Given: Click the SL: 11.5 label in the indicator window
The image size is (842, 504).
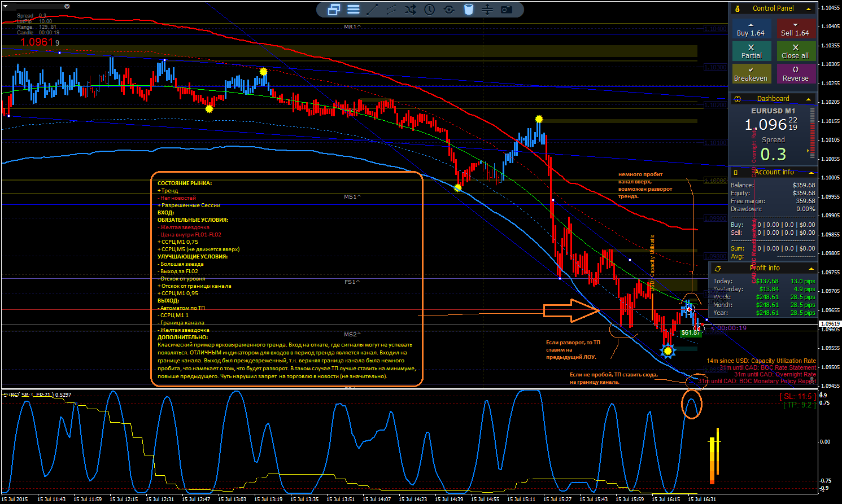Looking at the screenshot, I should pos(797,397).
